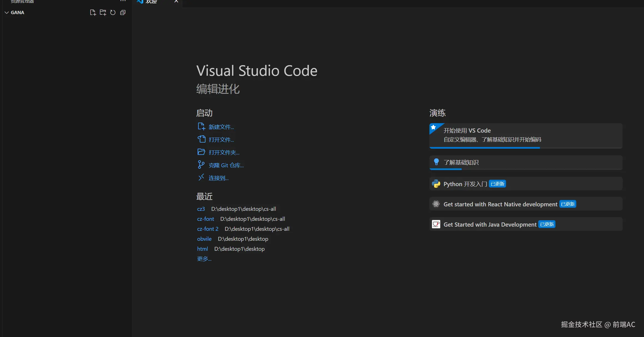Viewport: 644px width, 337px height.
Task: Refresh the explorer with the refresh icon
Action: pyautogui.click(x=113, y=12)
